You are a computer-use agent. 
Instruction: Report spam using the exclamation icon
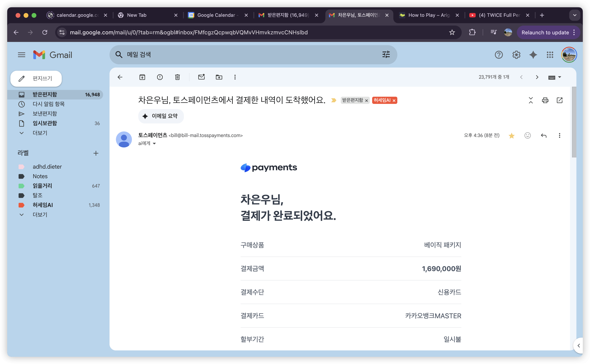coord(160,77)
